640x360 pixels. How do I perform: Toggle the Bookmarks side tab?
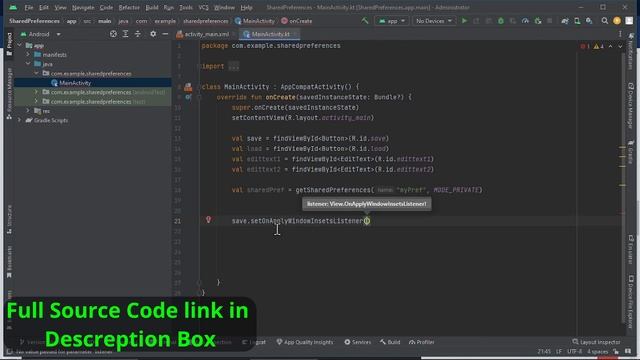(9, 262)
